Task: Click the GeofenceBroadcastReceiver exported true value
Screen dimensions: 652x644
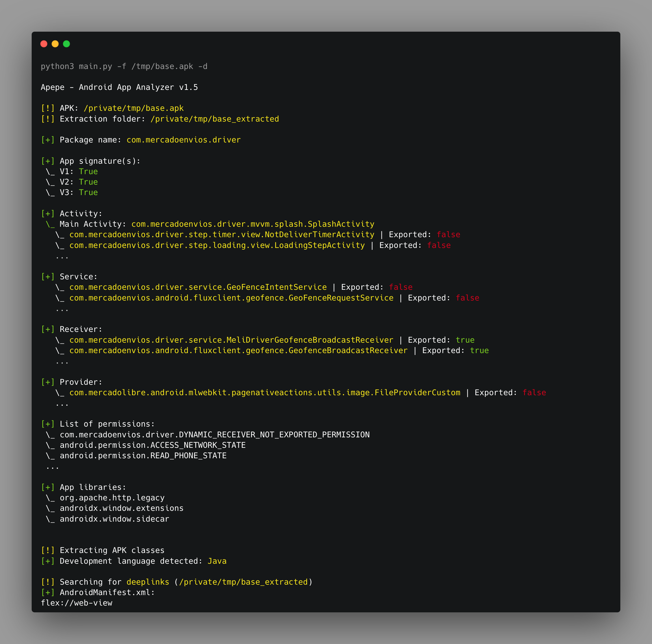Action: click(x=479, y=351)
